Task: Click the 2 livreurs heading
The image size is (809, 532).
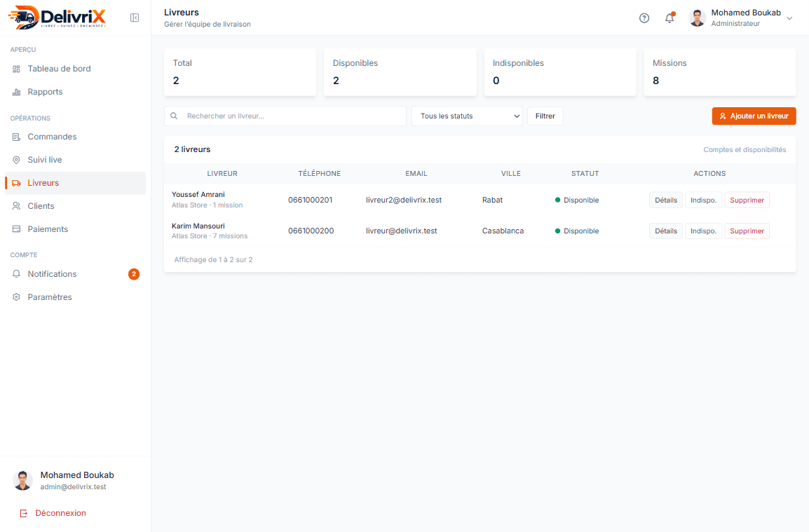Action: coord(192,149)
